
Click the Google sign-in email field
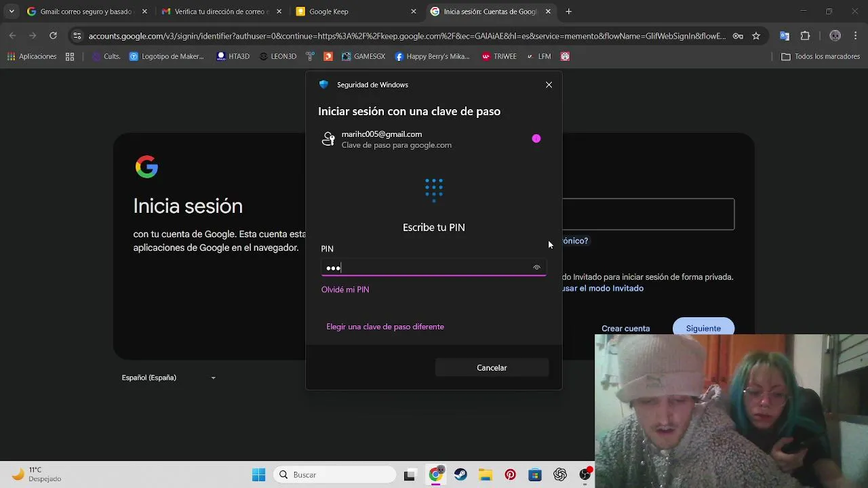[648, 214]
